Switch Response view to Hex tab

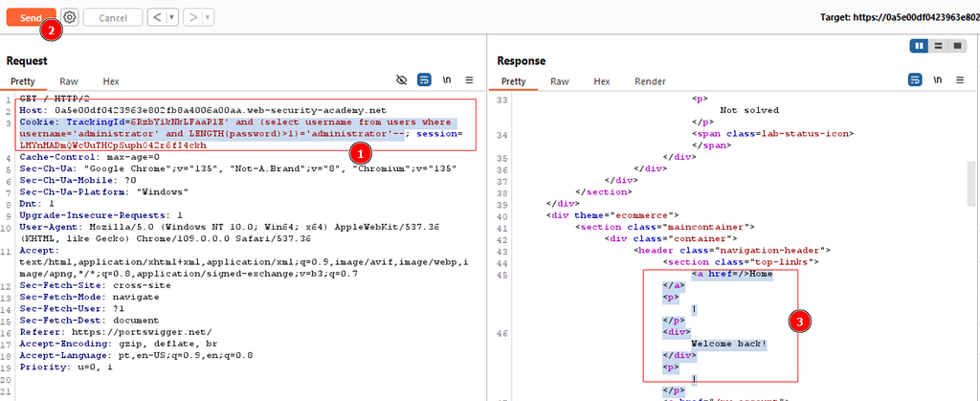coord(602,81)
